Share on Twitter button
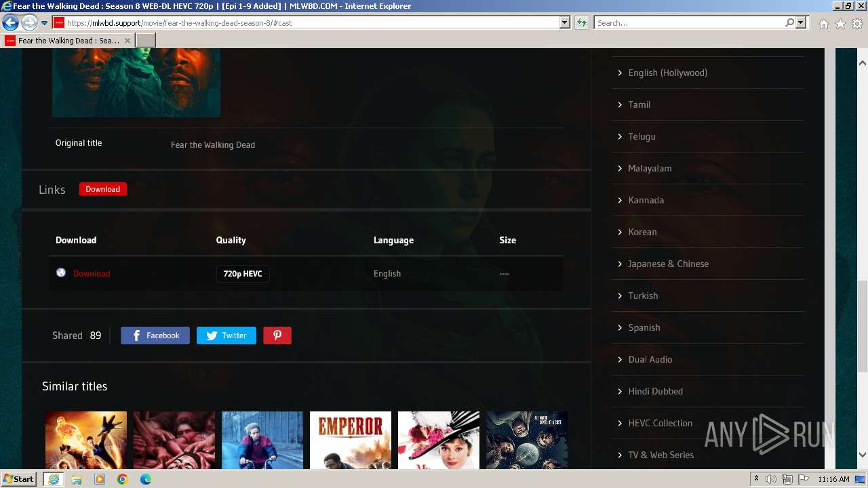This screenshot has width=868, height=488. tap(226, 335)
